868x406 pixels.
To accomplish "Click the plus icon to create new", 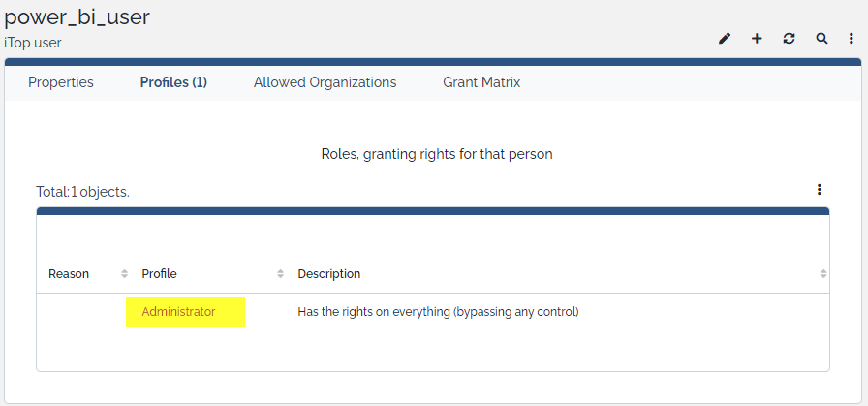I will click(757, 39).
